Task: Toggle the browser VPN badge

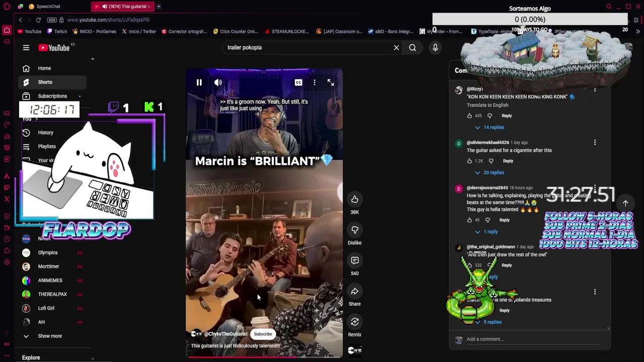Action: tap(52, 20)
